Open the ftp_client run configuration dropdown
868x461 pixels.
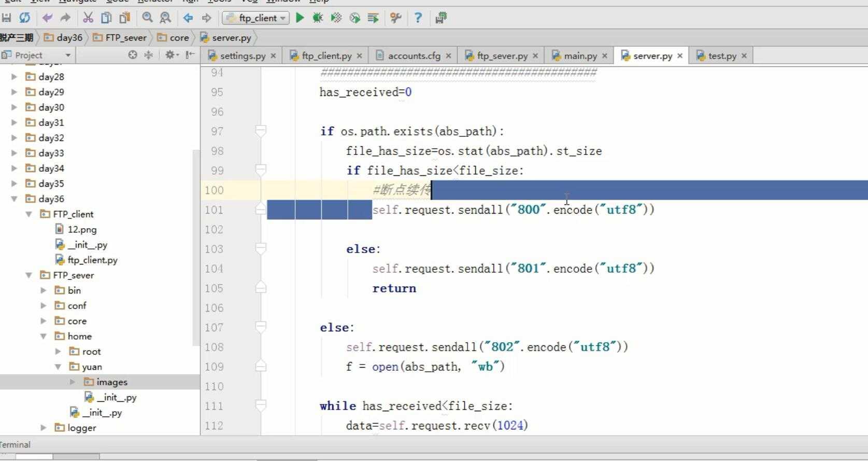[255, 18]
